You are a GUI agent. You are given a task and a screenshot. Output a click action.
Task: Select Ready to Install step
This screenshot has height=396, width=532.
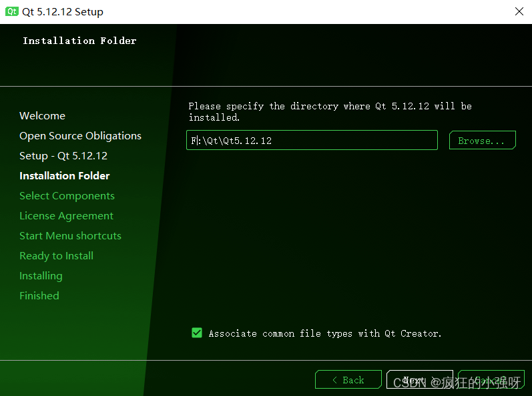click(x=56, y=256)
